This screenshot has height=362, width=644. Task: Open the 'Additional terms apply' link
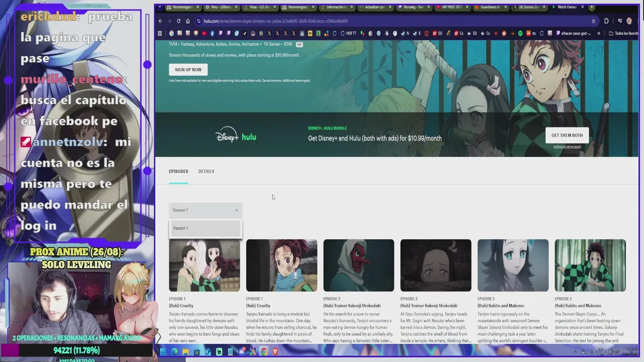tap(567, 147)
